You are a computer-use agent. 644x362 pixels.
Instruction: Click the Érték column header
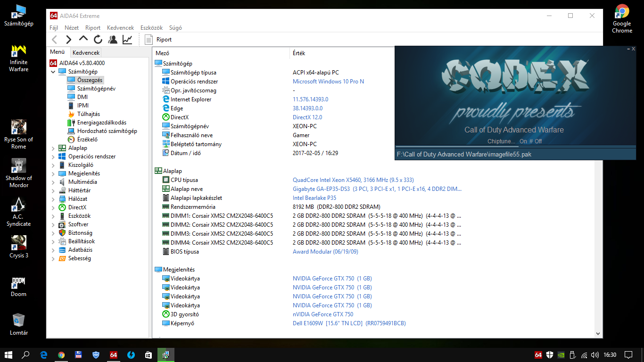click(x=299, y=53)
